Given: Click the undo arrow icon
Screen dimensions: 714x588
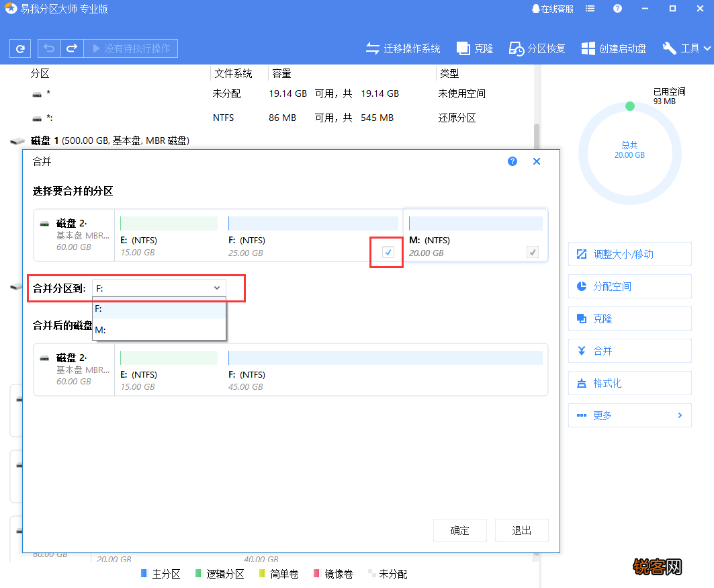Looking at the screenshot, I should (49, 48).
